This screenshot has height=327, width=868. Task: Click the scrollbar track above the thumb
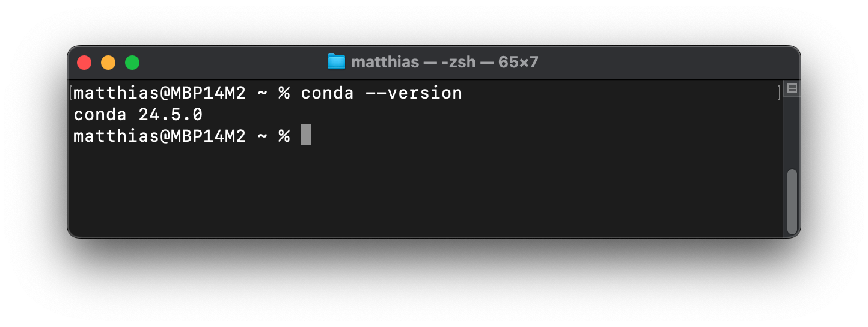pos(792,132)
